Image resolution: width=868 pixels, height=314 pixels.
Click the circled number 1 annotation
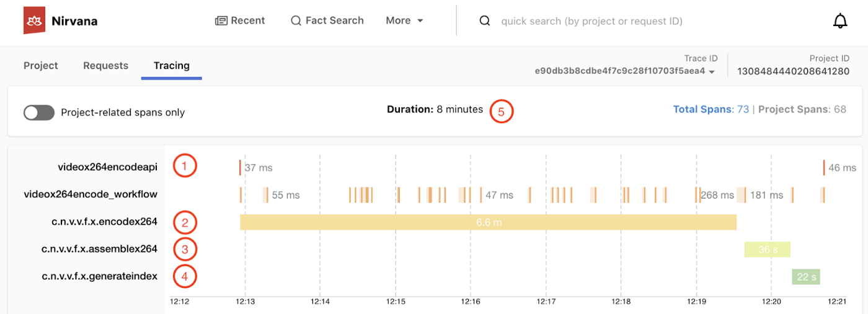(x=185, y=166)
